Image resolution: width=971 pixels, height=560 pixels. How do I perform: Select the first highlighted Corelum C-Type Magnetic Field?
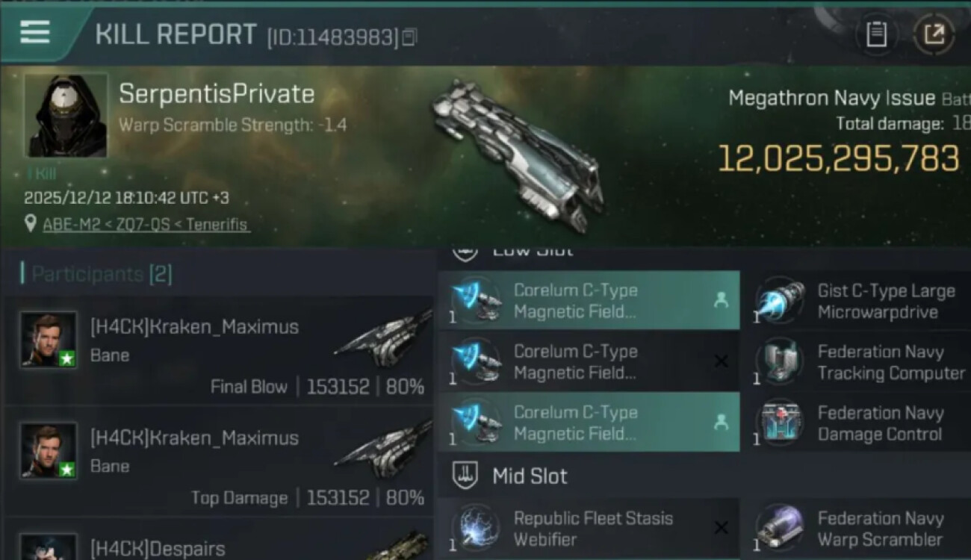tap(589, 301)
